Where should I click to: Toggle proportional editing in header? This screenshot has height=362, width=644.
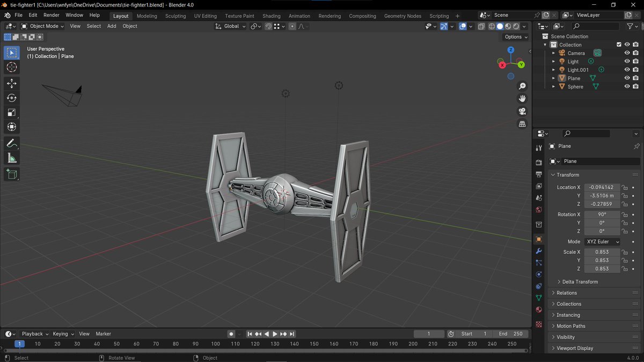292,26
